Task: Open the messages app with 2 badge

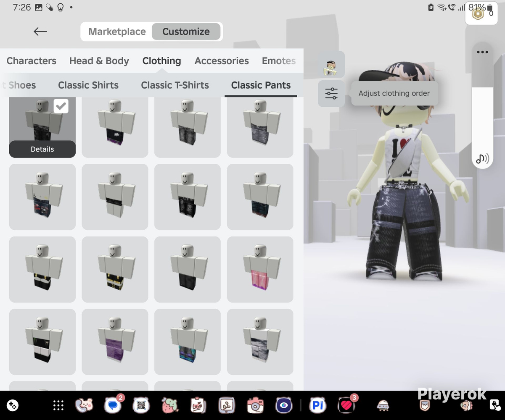Action: pos(113,405)
